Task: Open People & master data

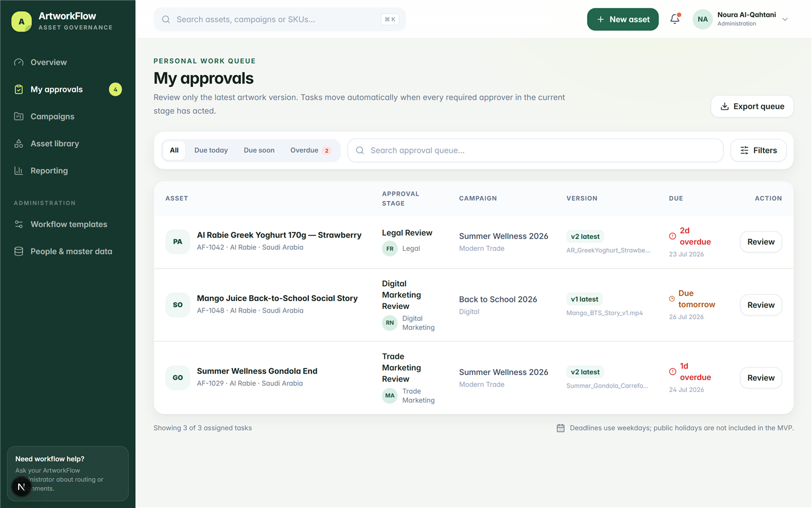Action: coord(68,251)
